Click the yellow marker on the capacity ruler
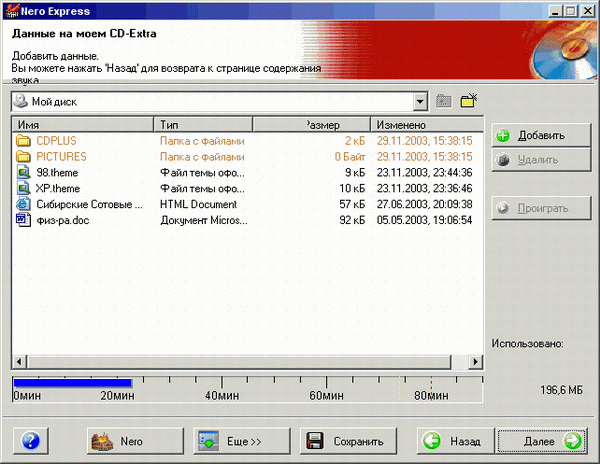600x464 pixels. click(x=399, y=388)
